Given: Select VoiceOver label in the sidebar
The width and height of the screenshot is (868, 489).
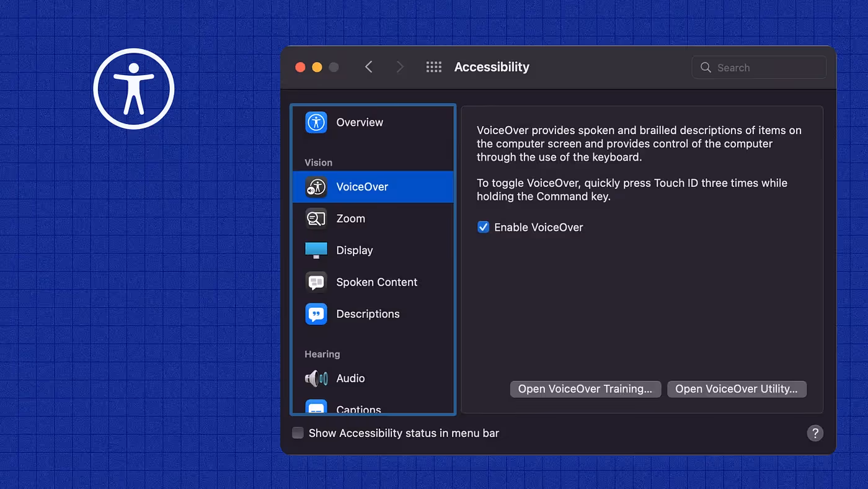Looking at the screenshot, I should tap(362, 187).
